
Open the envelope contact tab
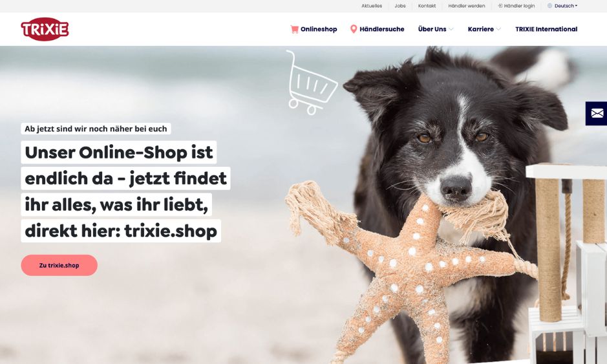[597, 113]
